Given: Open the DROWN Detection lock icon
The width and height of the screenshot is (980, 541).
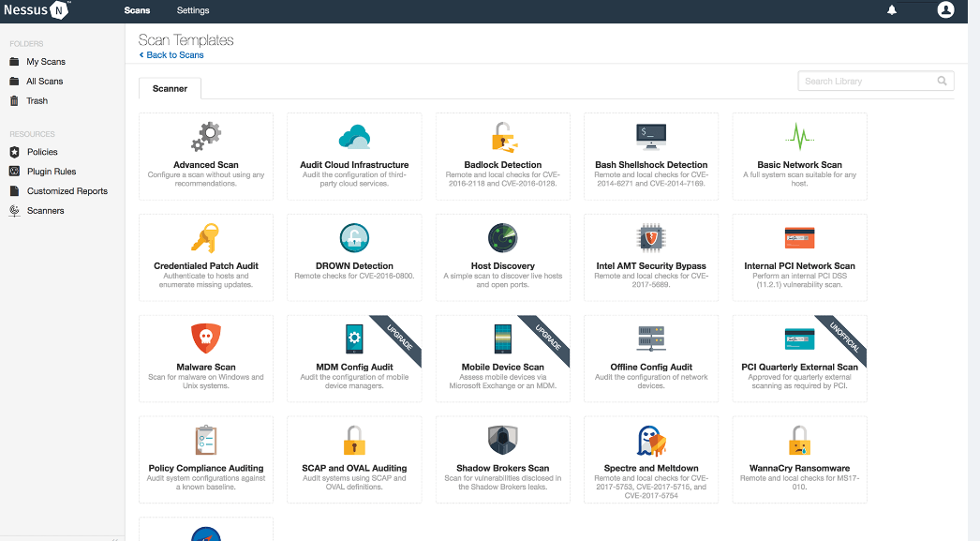Looking at the screenshot, I should [354, 237].
